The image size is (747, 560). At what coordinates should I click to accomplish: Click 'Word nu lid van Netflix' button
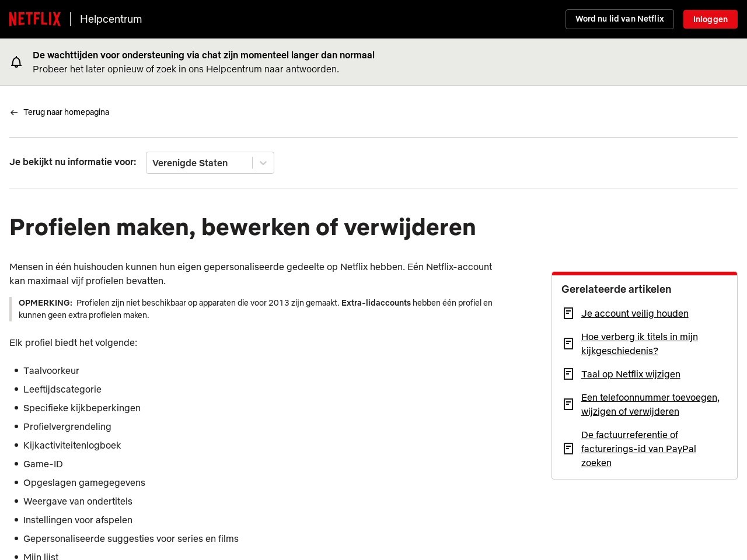[x=620, y=19]
